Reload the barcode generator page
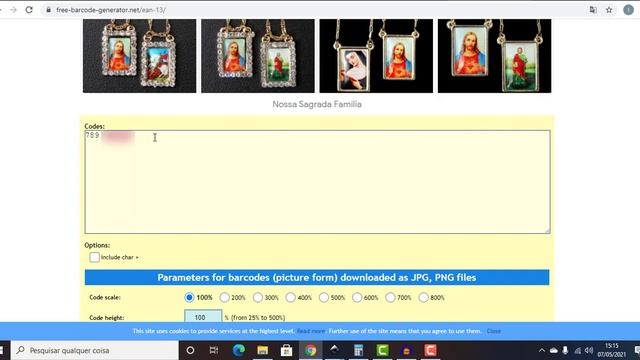The width and height of the screenshot is (640, 360). [29, 10]
